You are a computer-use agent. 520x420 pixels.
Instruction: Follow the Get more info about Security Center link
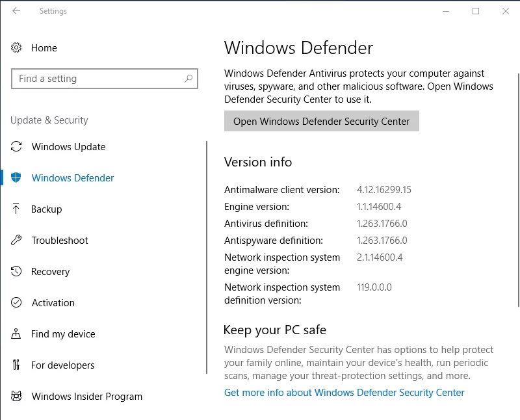[x=344, y=393]
